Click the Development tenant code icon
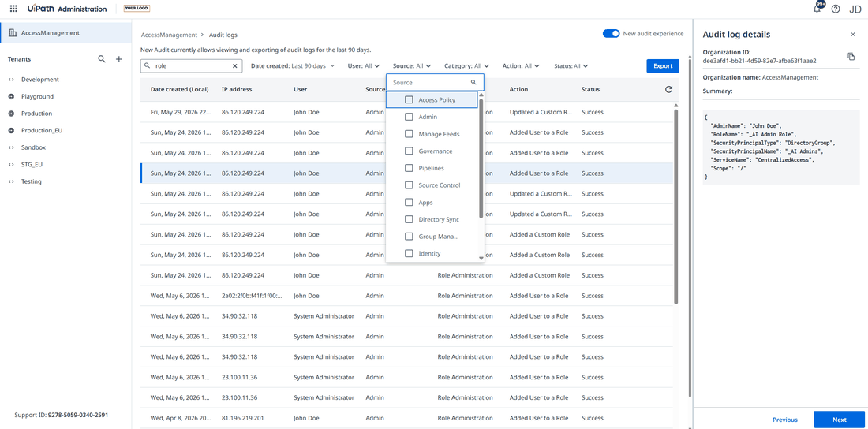868x429 pixels. click(x=11, y=80)
